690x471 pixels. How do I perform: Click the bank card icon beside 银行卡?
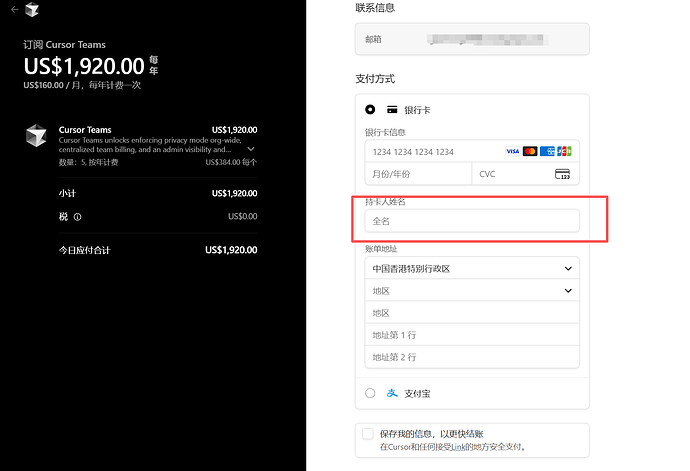click(392, 110)
